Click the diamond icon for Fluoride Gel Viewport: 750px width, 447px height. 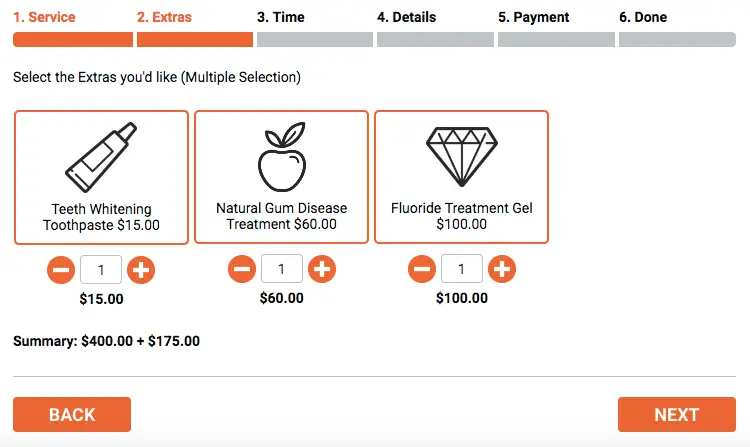[x=462, y=156]
